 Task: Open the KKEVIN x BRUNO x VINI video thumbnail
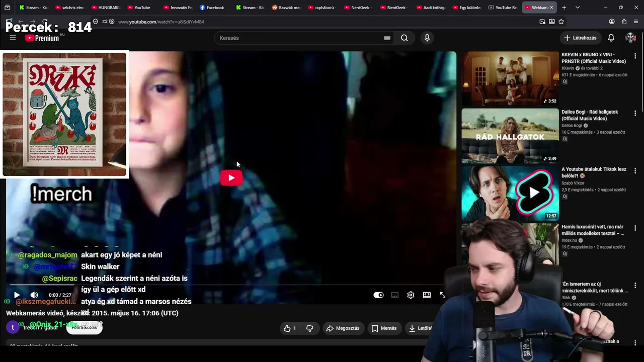tap(510, 78)
